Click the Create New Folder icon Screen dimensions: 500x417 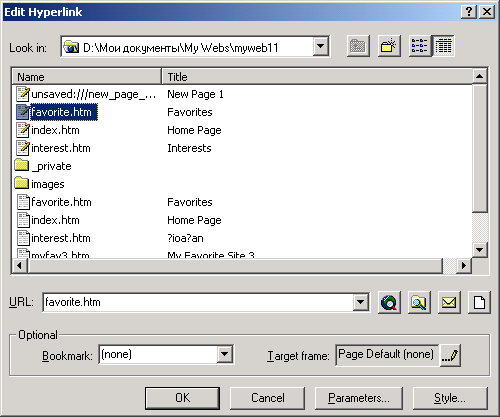389,46
